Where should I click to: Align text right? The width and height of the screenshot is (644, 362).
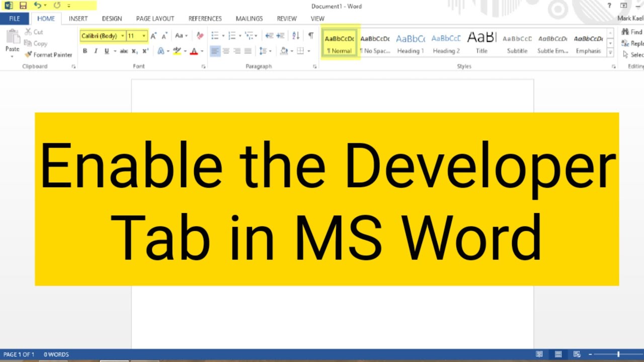click(237, 51)
